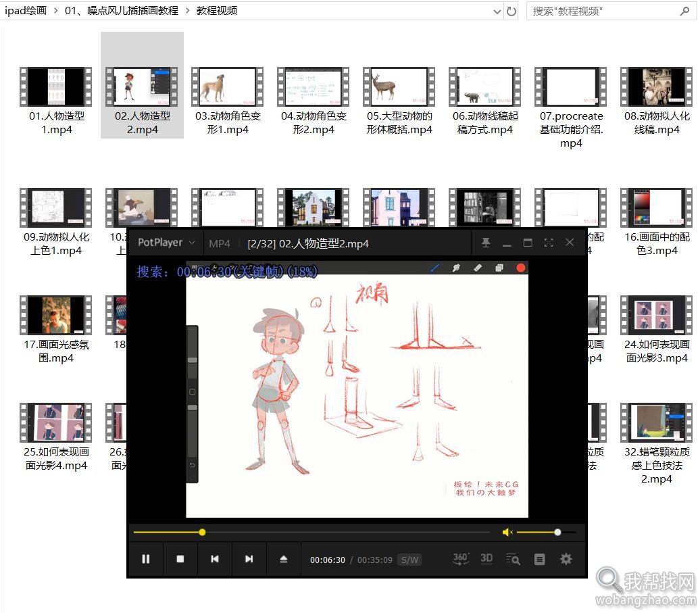Toggle the 360° video mode icon

(x=461, y=558)
